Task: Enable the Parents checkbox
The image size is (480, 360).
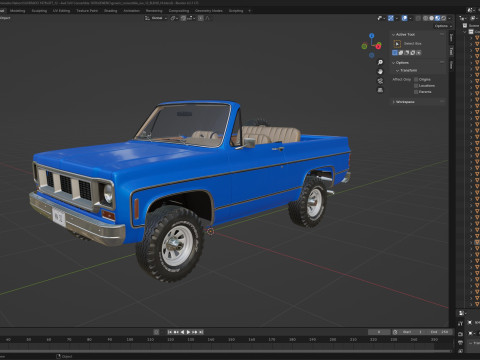Action: tap(416, 92)
